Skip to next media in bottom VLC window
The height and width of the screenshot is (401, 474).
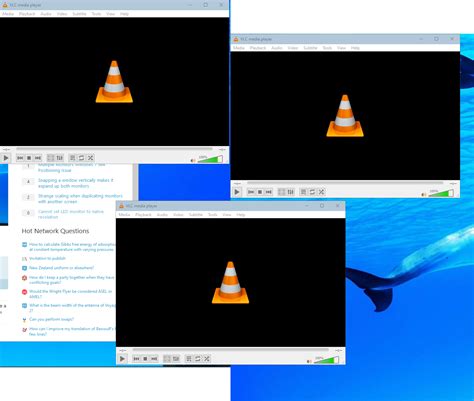click(x=154, y=359)
